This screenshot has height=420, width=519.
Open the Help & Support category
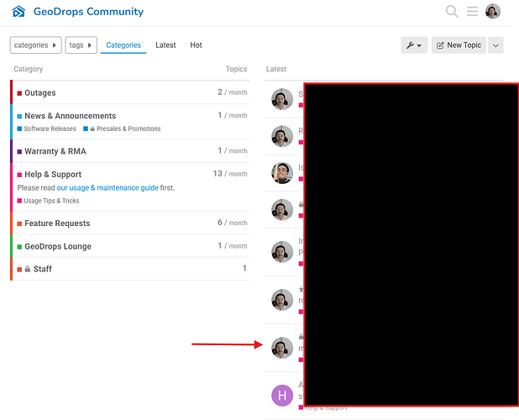coord(53,175)
